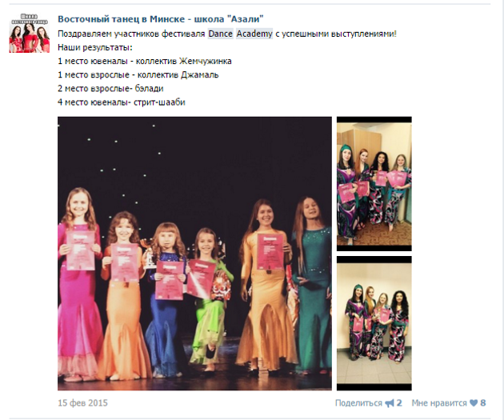
Task: Click the text "коллектив Джамаль" result line
Action: point(178,75)
